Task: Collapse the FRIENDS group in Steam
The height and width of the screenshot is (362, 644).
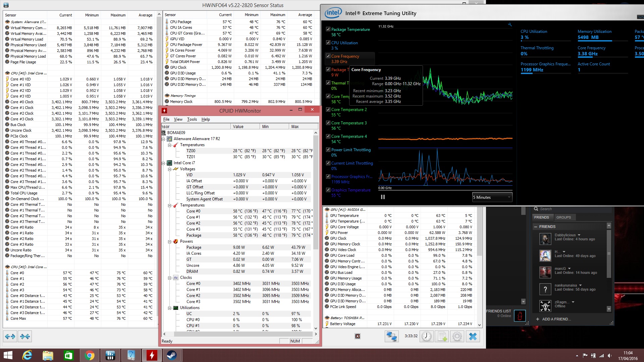Action: 535,227
